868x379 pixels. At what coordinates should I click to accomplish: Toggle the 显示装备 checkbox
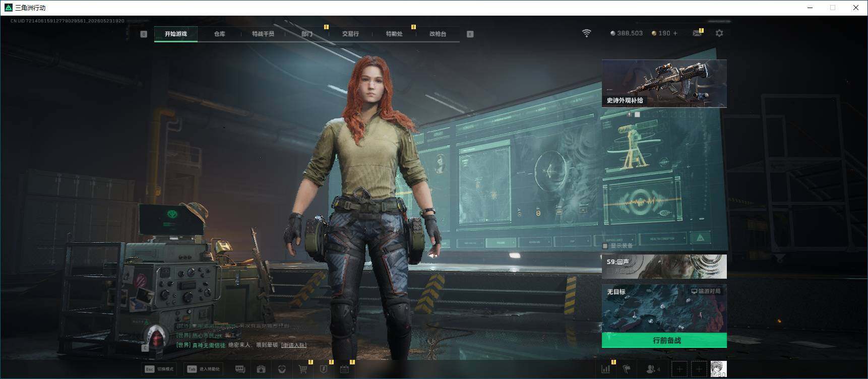tap(605, 246)
